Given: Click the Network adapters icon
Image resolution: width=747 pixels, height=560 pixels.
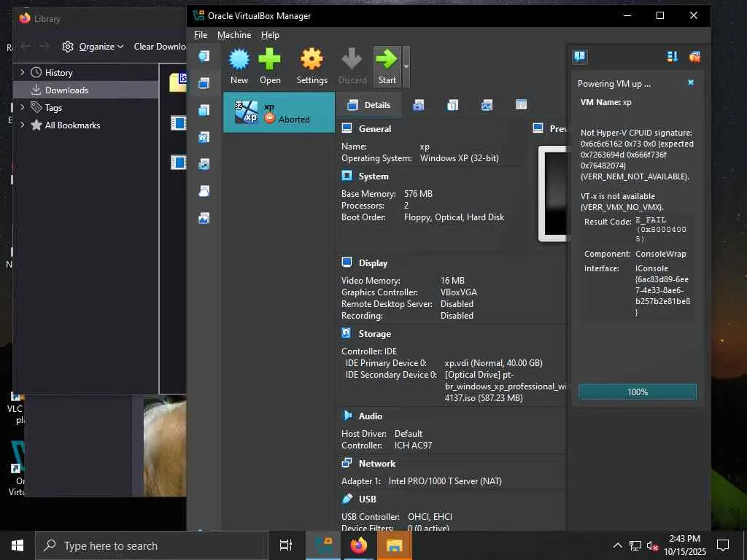Looking at the screenshot, I should click(347, 463).
